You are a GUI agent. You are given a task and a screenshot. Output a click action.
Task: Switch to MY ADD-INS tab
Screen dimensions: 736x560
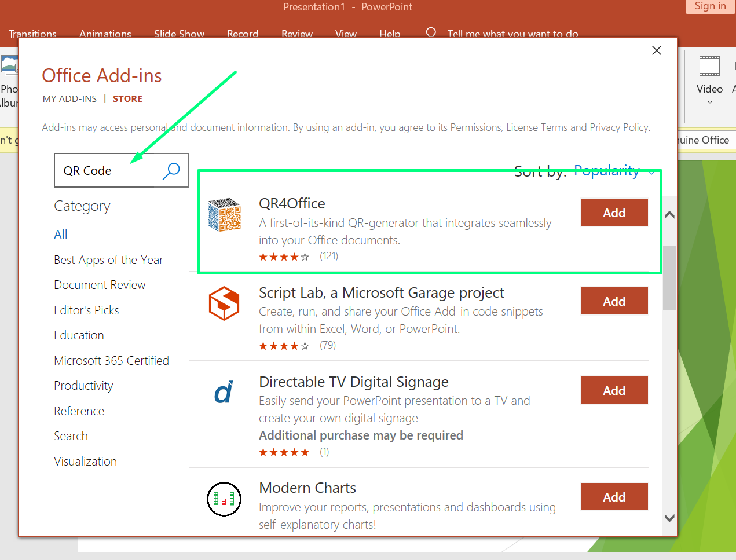click(x=69, y=99)
